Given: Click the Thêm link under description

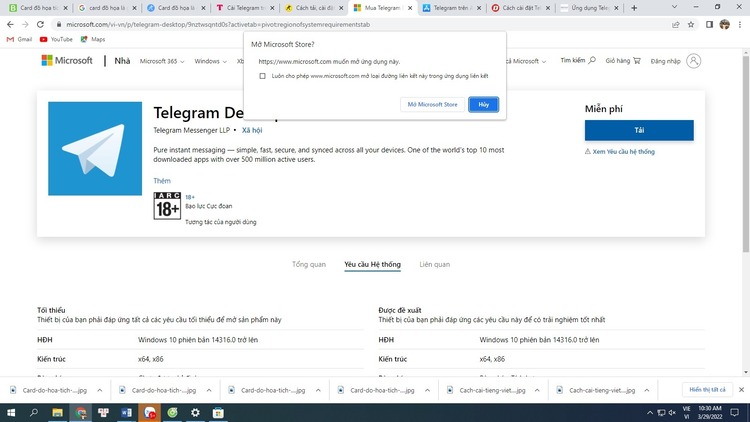Looking at the screenshot, I should tap(162, 180).
